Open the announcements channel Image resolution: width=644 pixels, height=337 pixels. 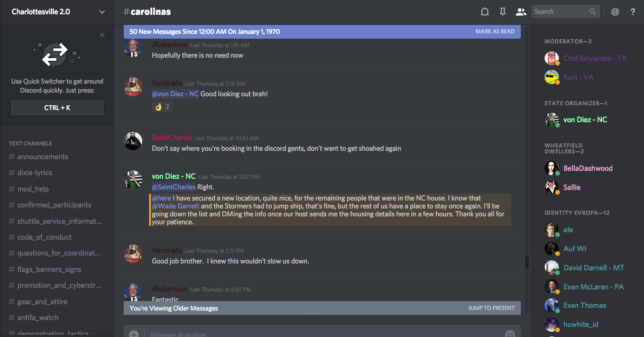point(42,157)
